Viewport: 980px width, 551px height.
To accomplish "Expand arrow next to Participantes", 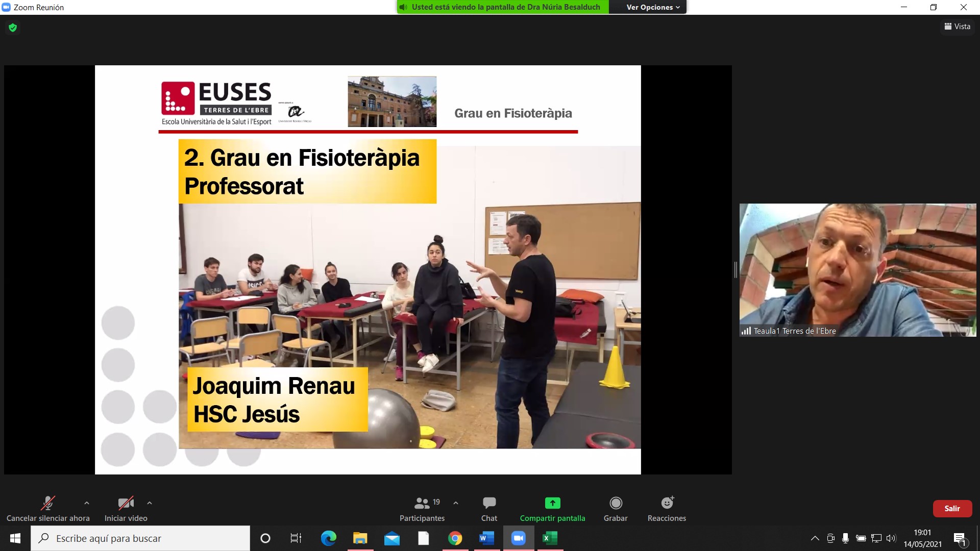I will (x=456, y=503).
